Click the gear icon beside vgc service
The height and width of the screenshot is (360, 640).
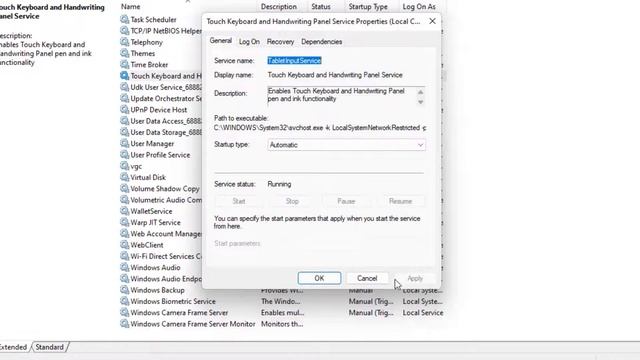coord(124,166)
